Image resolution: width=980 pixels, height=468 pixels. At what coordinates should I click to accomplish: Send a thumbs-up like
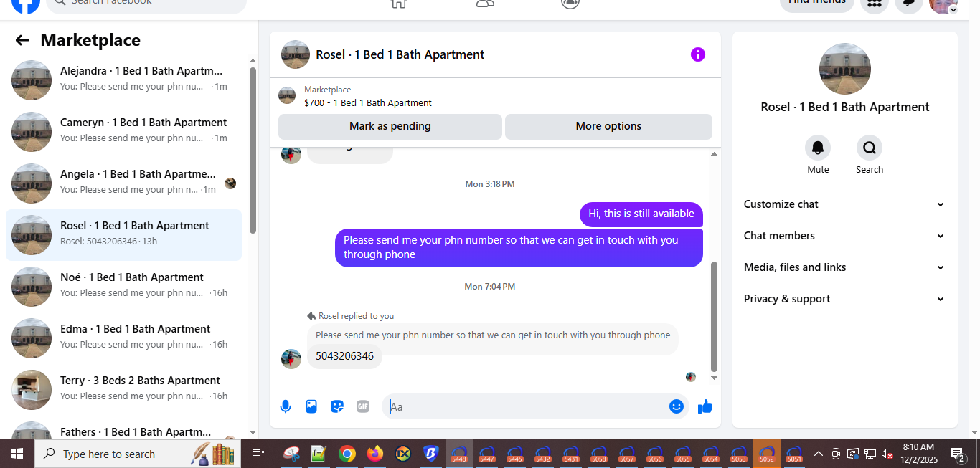point(705,406)
